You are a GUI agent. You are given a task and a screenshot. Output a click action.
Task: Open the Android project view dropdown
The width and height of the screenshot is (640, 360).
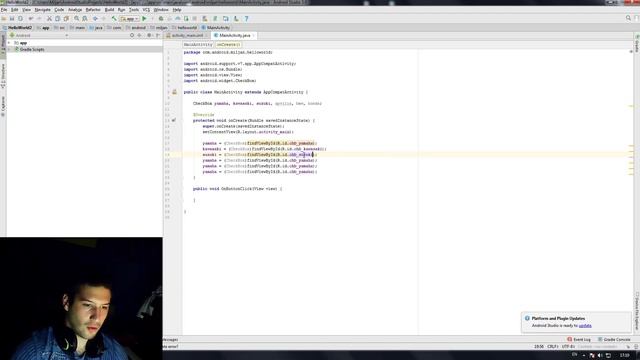(39, 36)
